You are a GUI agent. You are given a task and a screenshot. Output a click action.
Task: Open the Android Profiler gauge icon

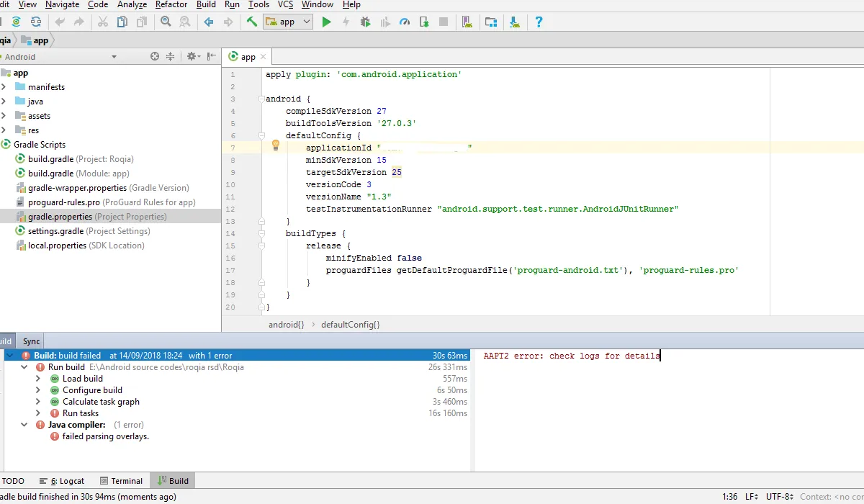[405, 22]
